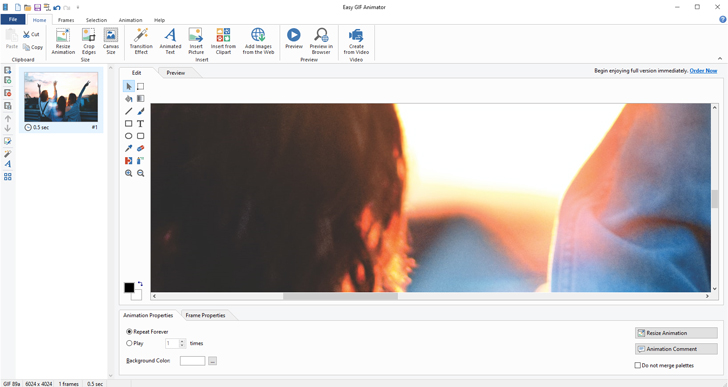The width and height of the screenshot is (728, 387).
Task: Increase play count with stepper up arrow
Action: click(x=182, y=341)
